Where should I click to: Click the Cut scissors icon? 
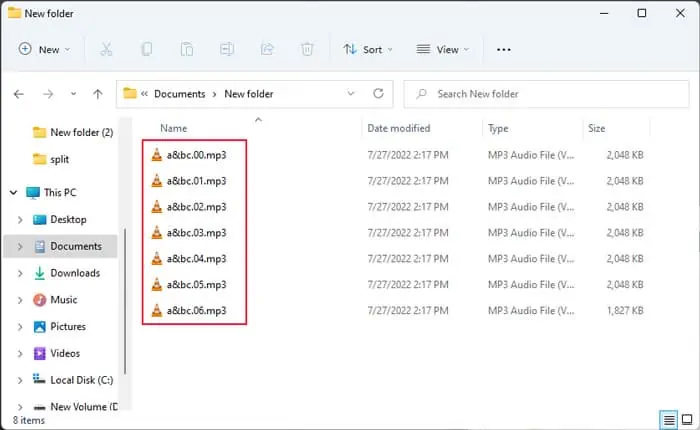point(106,49)
